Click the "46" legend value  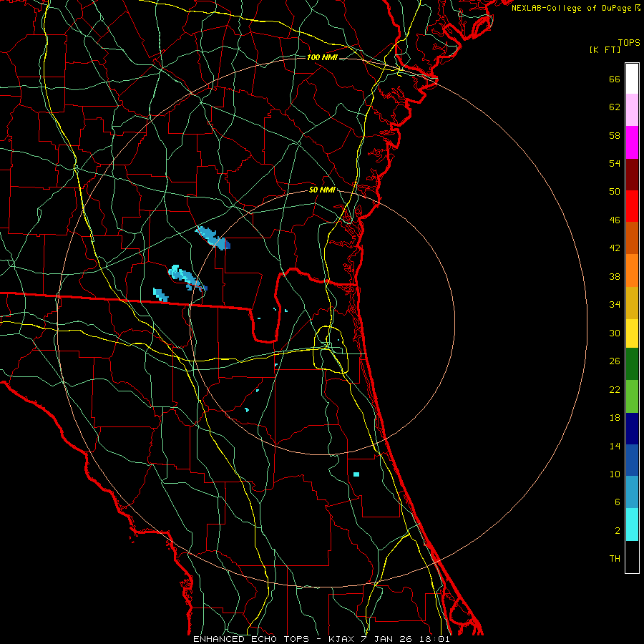click(x=615, y=220)
